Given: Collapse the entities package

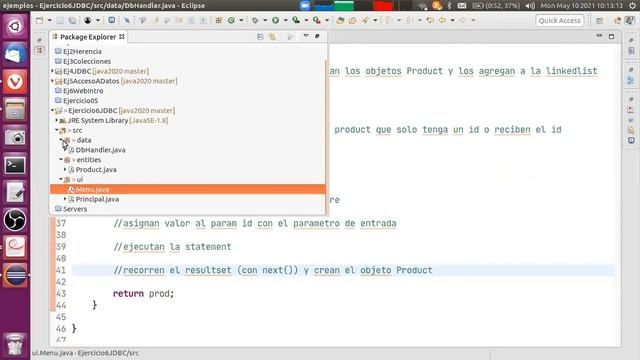Looking at the screenshot, I should tap(61, 160).
